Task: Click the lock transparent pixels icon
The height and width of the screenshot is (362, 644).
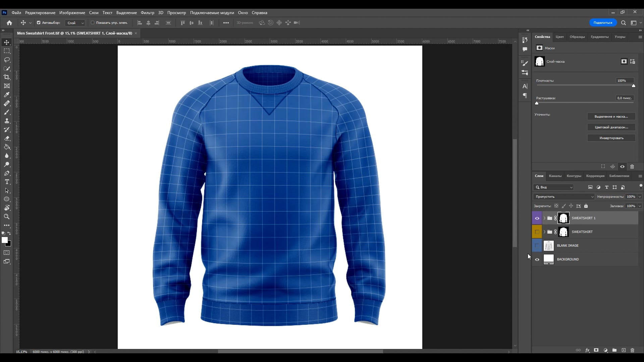Action: click(x=556, y=206)
